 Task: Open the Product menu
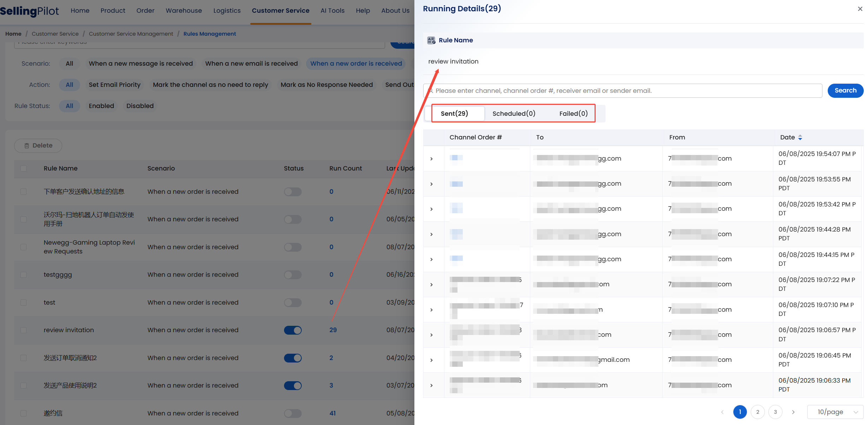coord(113,11)
